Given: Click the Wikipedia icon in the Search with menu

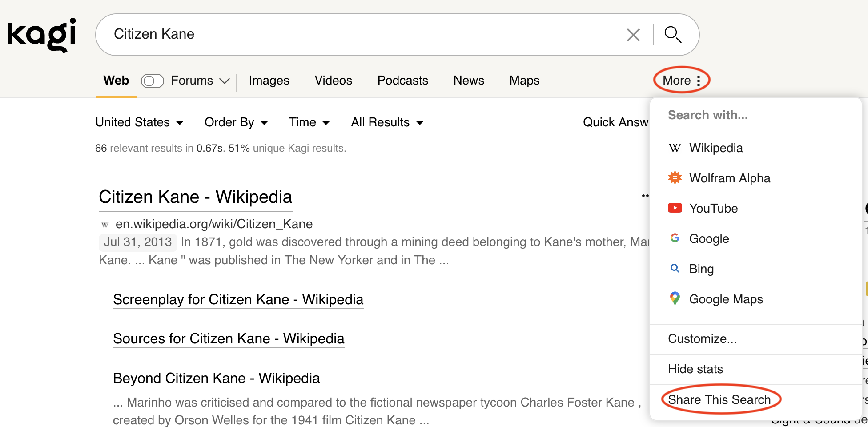Looking at the screenshot, I should (x=674, y=148).
